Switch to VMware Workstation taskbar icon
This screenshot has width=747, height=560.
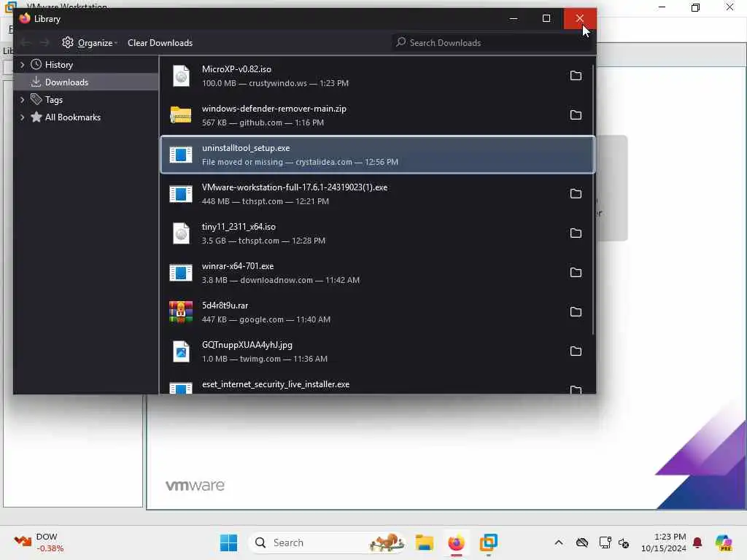(488, 542)
